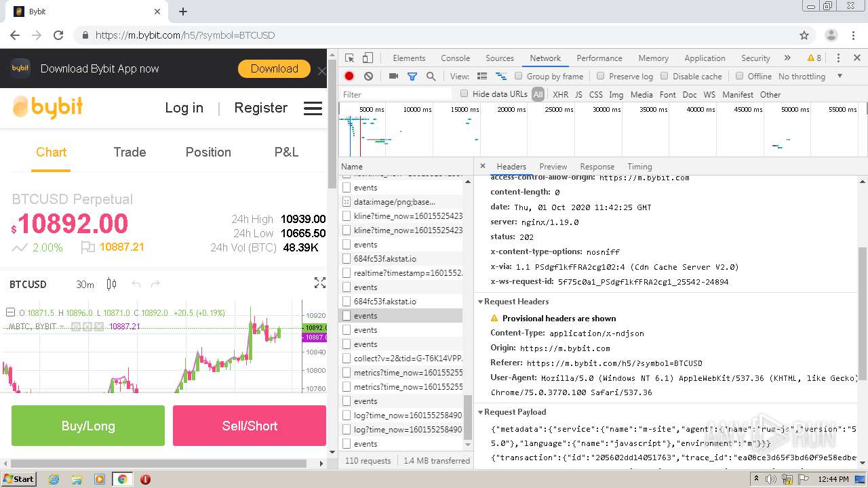Expand the .MBTC, BYBIT indicator dropdown

point(63,327)
